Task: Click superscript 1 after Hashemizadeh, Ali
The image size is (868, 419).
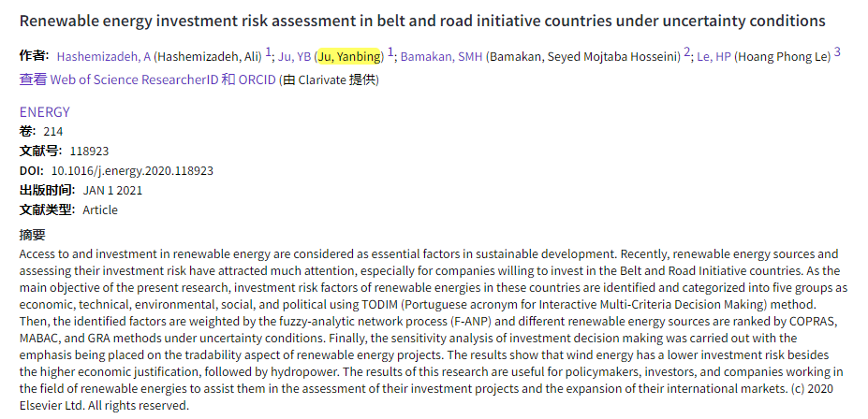Action: click(x=269, y=52)
